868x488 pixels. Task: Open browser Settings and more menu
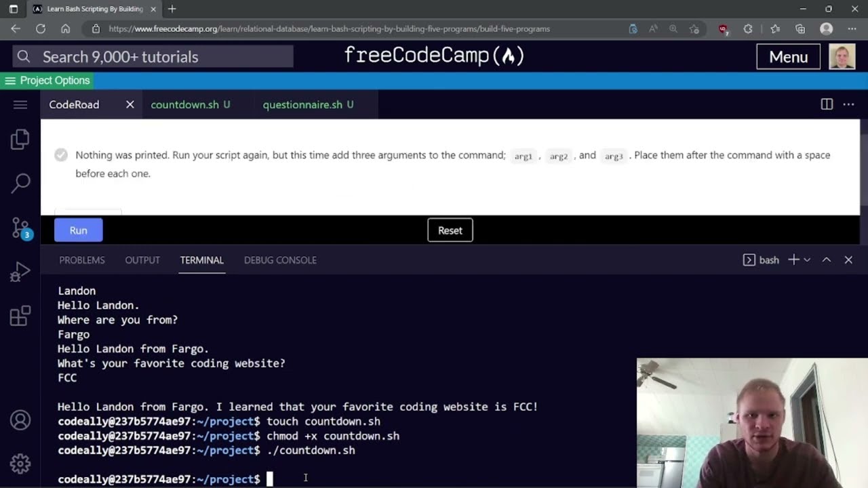click(x=852, y=28)
